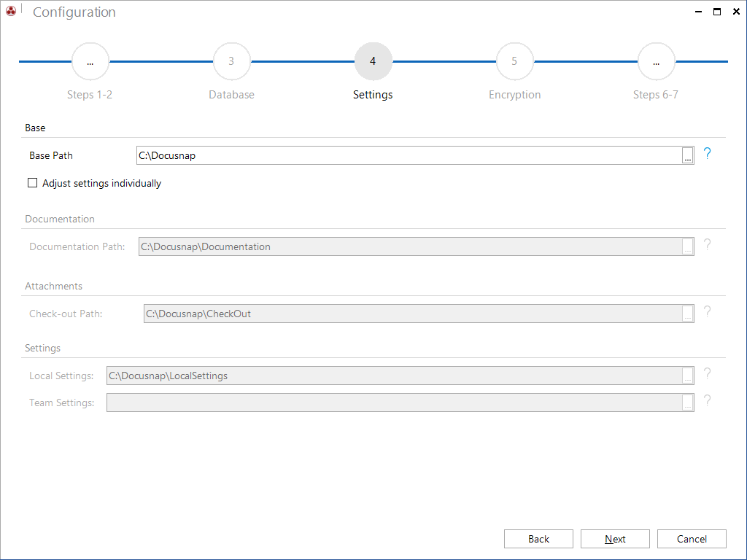Browse for Team Settings folder
Image resolution: width=747 pixels, height=560 pixels.
[x=687, y=402]
